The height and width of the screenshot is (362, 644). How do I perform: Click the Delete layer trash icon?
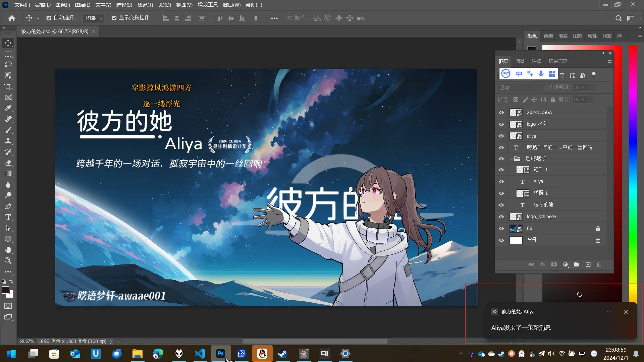(599, 264)
